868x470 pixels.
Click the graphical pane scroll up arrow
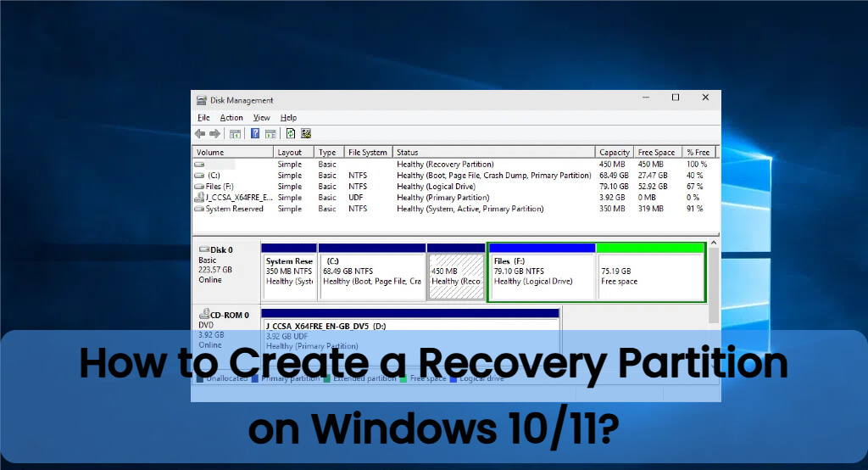pos(714,243)
